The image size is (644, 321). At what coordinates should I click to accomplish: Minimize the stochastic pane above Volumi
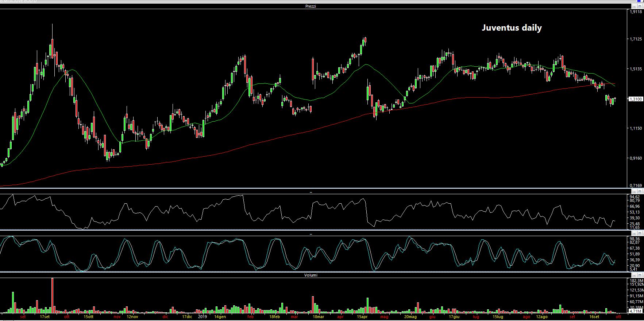click(635, 234)
